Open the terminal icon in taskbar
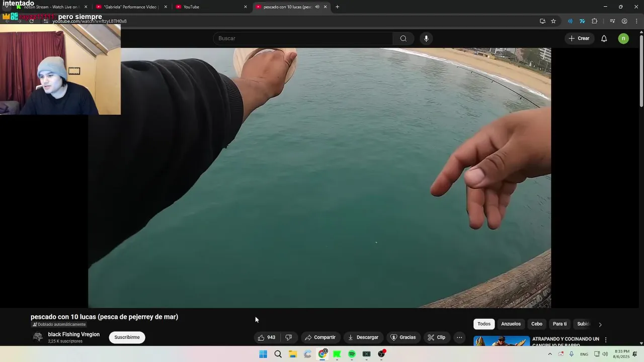 367,354
